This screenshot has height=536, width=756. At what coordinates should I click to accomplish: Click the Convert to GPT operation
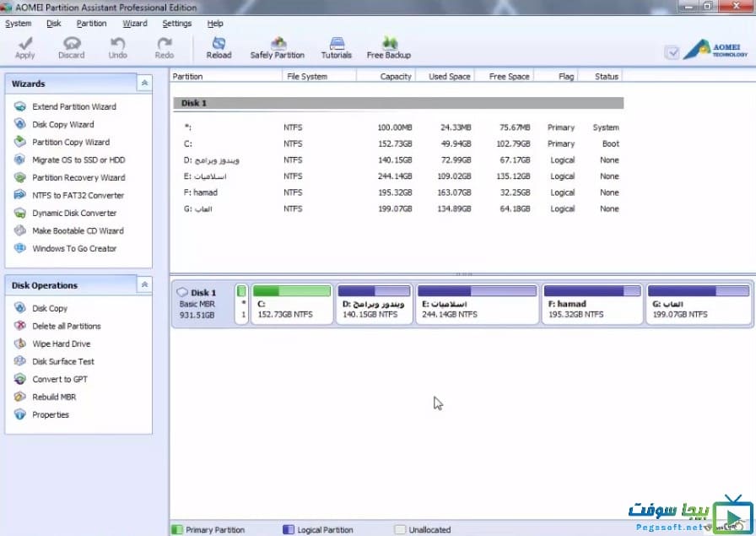coord(60,379)
